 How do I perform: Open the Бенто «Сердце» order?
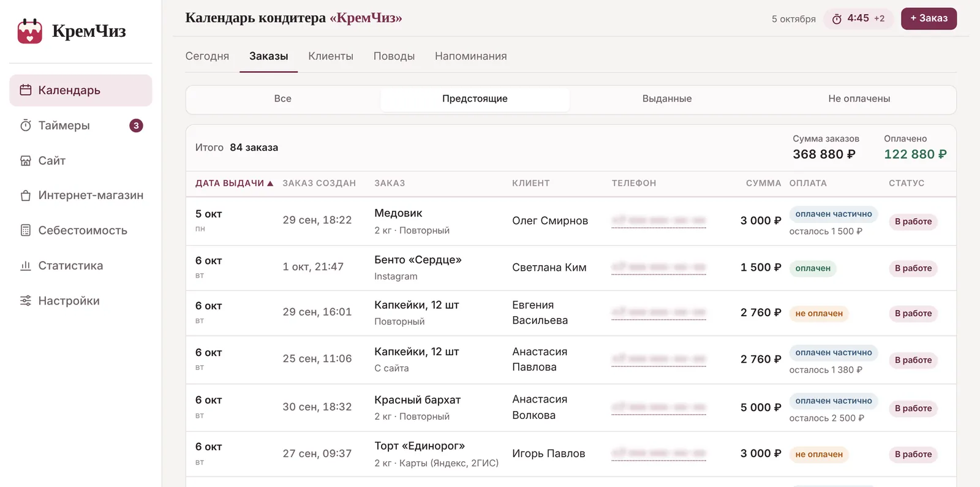point(418,260)
